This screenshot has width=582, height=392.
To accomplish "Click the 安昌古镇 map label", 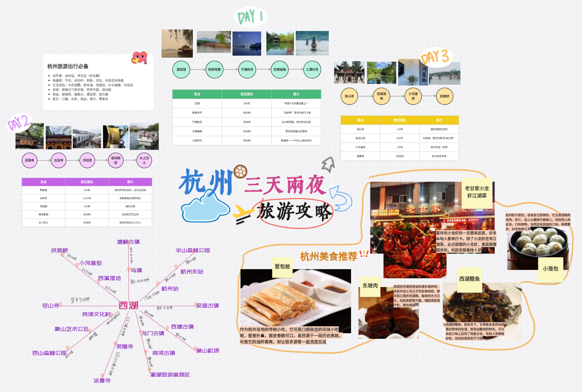I will 208,306.
